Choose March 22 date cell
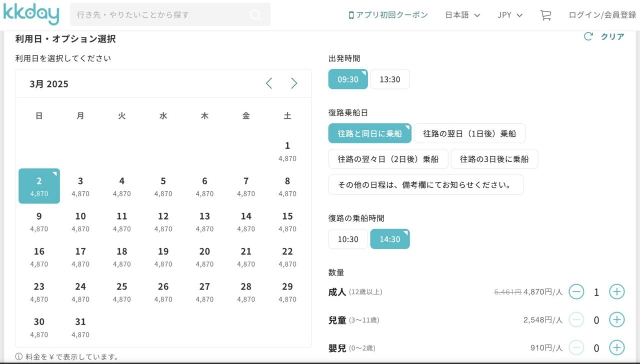The width and height of the screenshot is (640, 364). [x=287, y=257]
